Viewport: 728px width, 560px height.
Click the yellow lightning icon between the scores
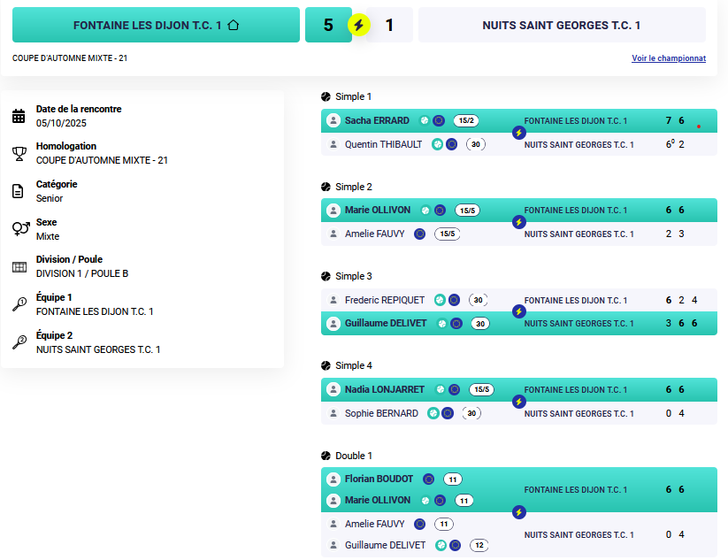357,25
